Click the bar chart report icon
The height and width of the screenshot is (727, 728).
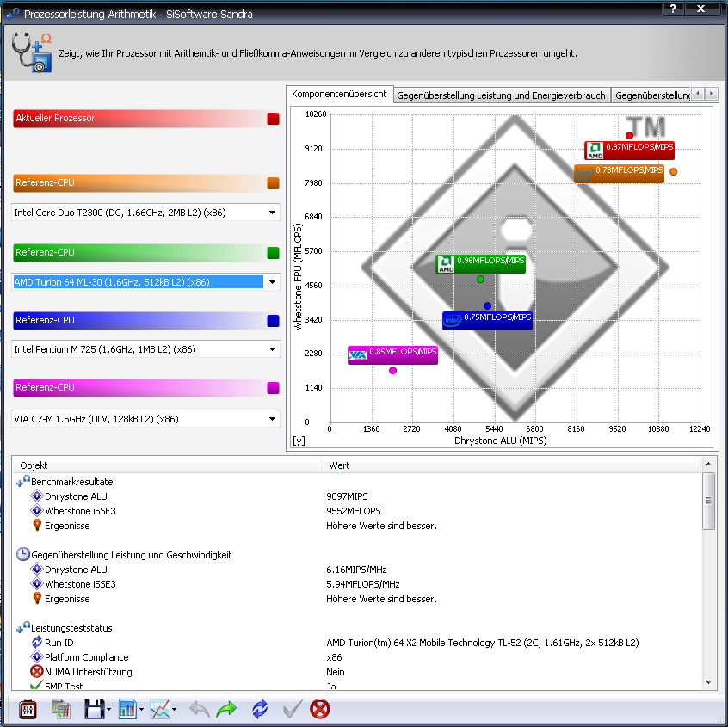pyautogui.click(x=127, y=709)
